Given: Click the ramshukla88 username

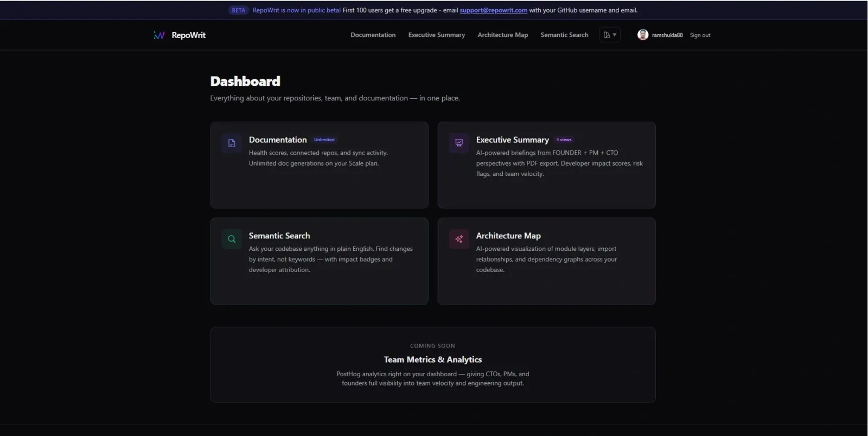Looking at the screenshot, I should click(667, 35).
